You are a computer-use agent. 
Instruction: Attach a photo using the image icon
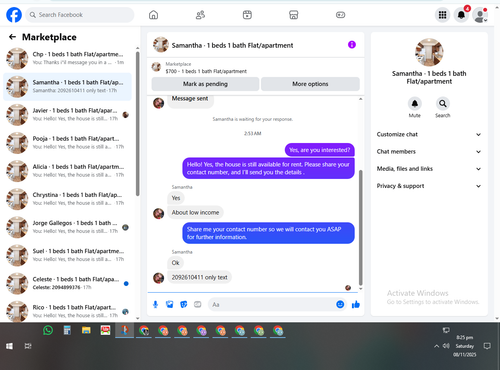(170, 304)
